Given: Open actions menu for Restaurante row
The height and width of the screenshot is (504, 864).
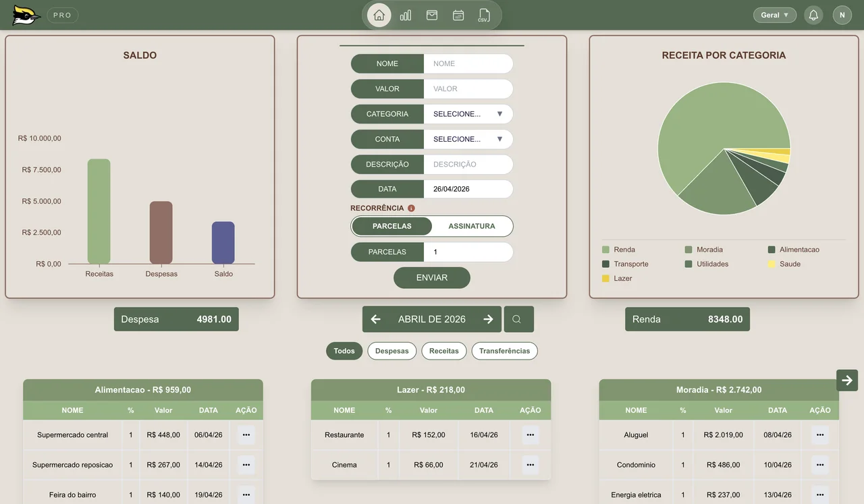Looking at the screenshot, I should pyautogui.click(x=531, y=435).
